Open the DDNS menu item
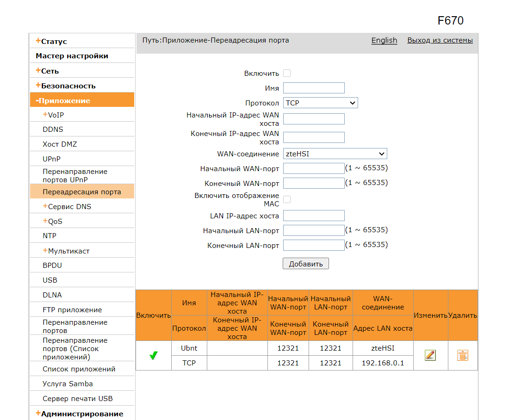 coord(53,130)
